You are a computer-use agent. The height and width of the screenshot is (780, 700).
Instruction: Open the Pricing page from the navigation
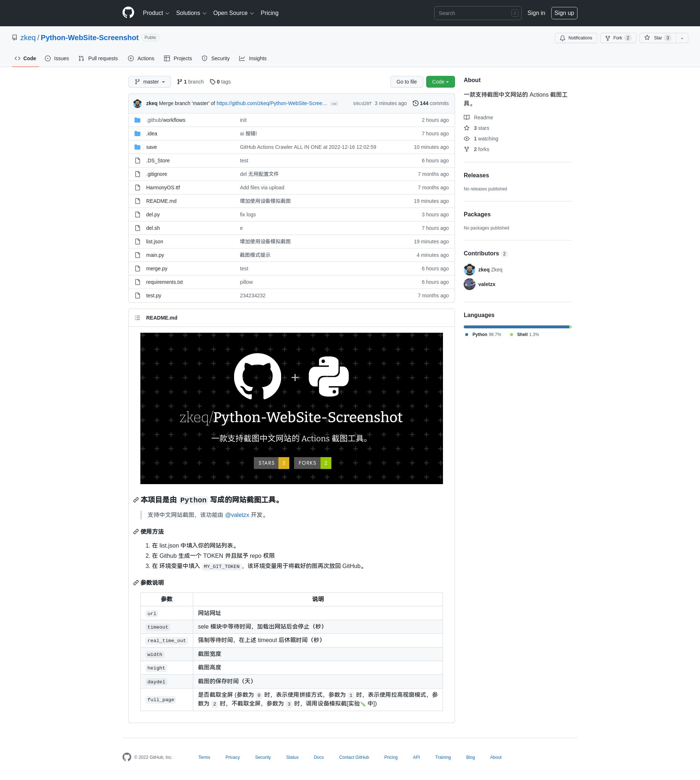point(269,13)
